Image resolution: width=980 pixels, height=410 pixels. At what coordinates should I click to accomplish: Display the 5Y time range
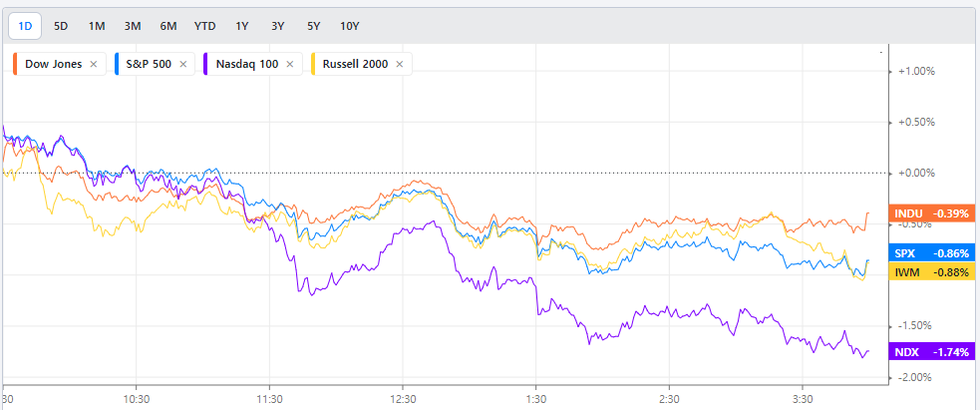[x=313, y=25]
